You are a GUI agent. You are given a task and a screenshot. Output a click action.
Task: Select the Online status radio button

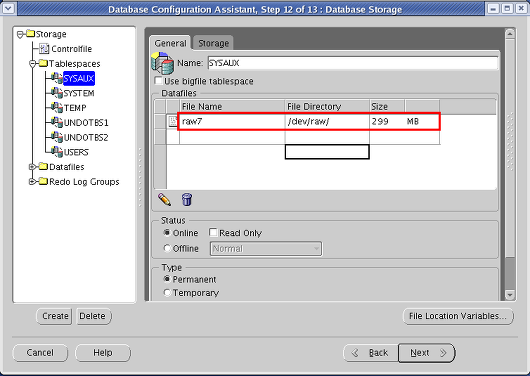[167, 233]
